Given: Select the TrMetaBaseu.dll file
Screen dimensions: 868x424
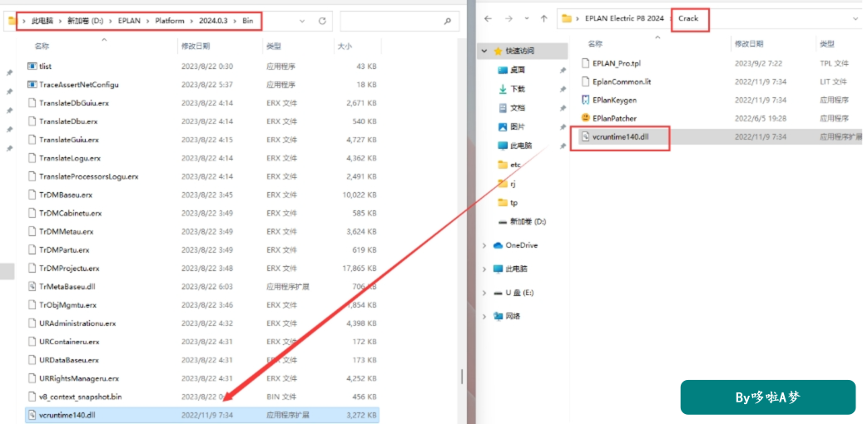Looking at the screenshot, I should [201, 286].
